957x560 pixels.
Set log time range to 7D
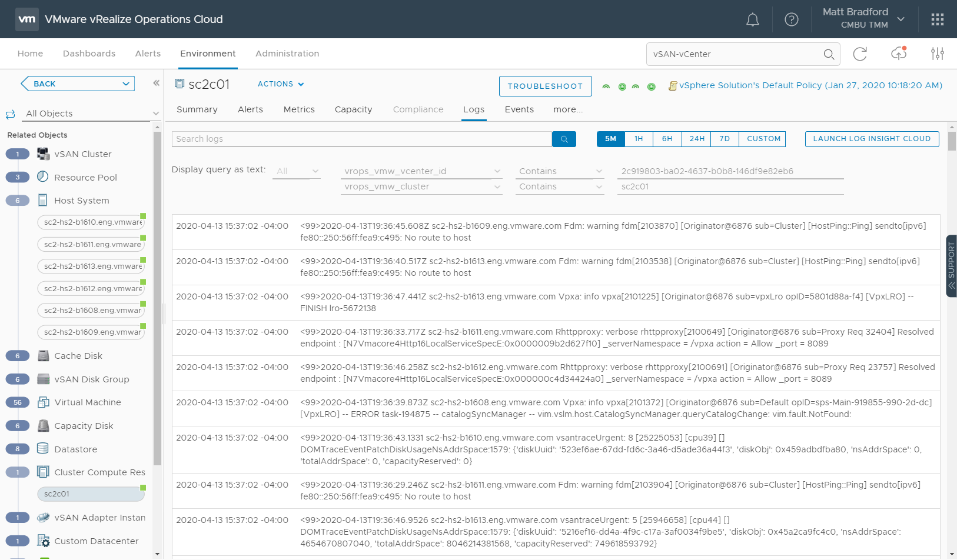coord(725,139)
